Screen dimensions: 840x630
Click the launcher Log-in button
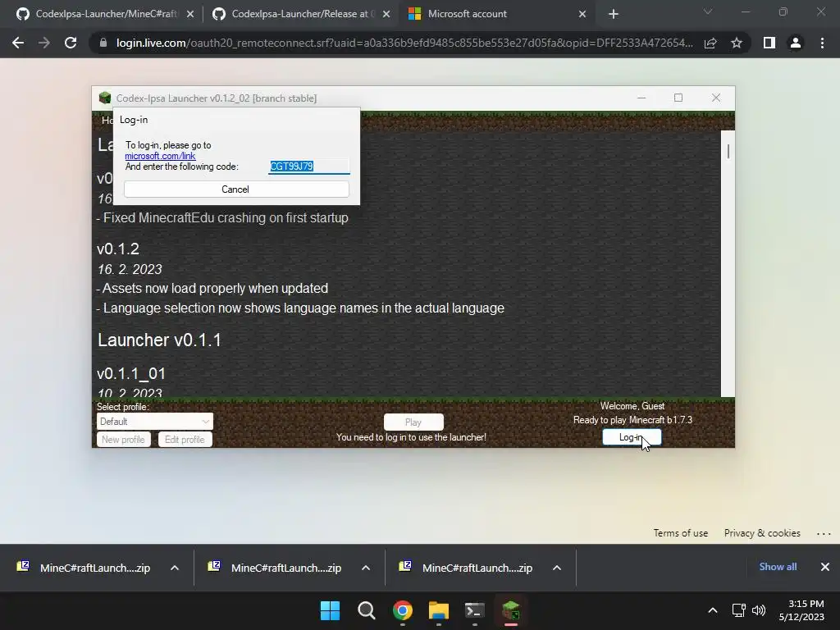(x=632, y=437)
